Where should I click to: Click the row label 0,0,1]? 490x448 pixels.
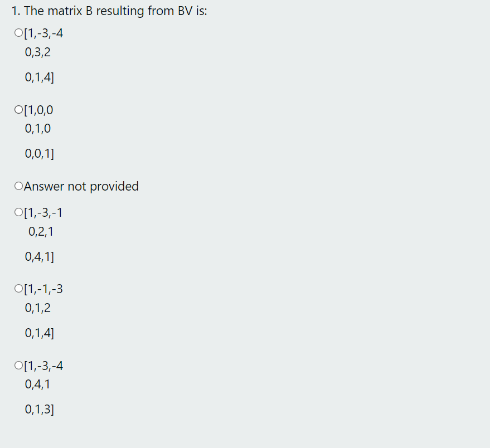(x=39, y=153)
